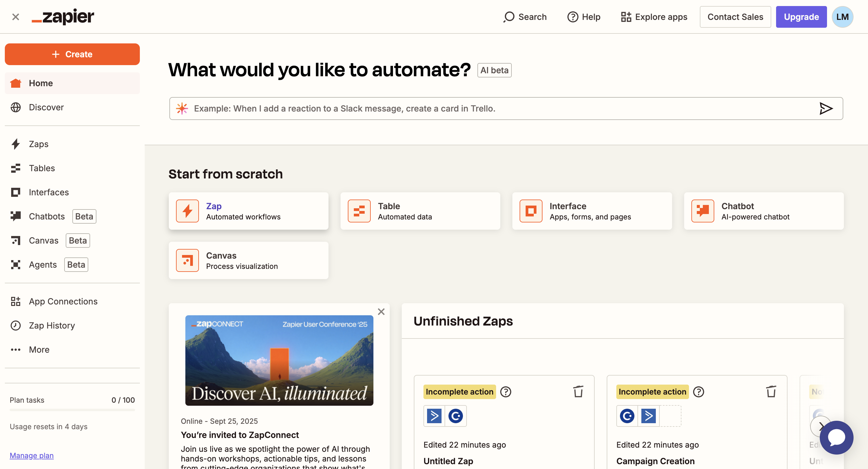
Task: Open the Agents beta section
Action: (42, 264)
